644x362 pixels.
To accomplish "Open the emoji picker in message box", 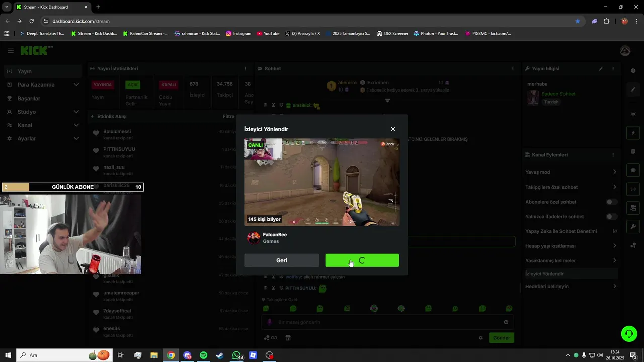I will pos(506,322).
